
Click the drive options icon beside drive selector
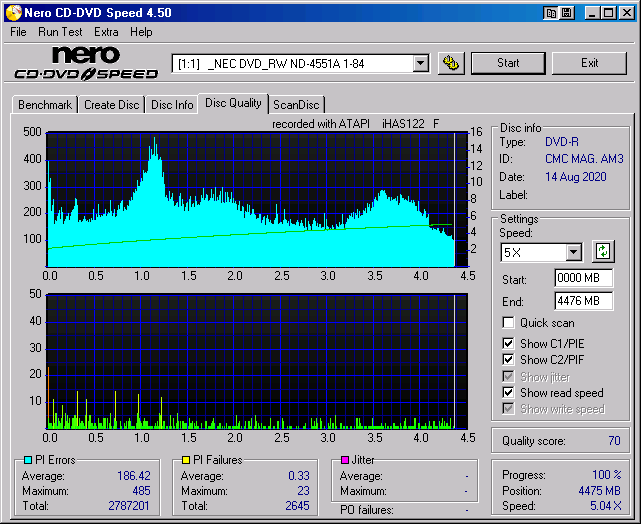(451, 63)
